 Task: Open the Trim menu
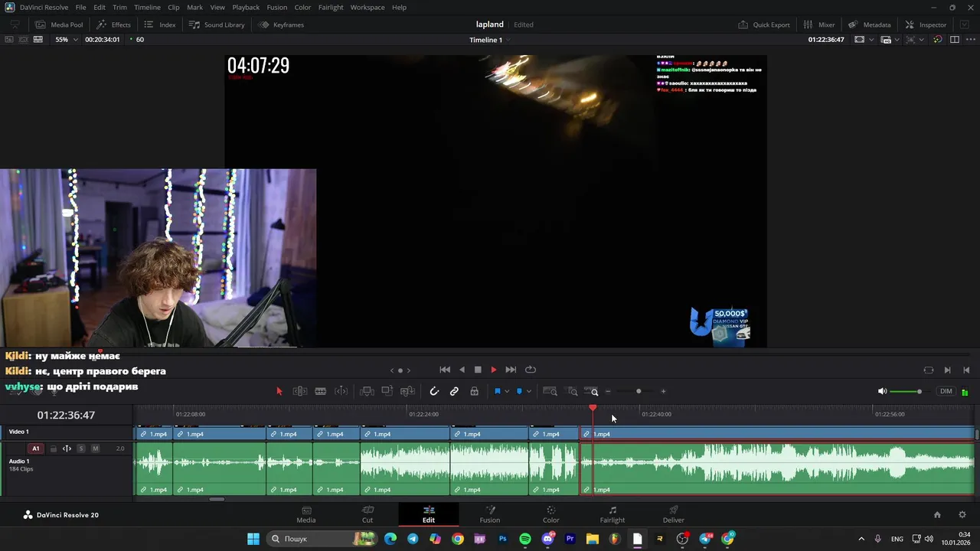coord(119,7)
